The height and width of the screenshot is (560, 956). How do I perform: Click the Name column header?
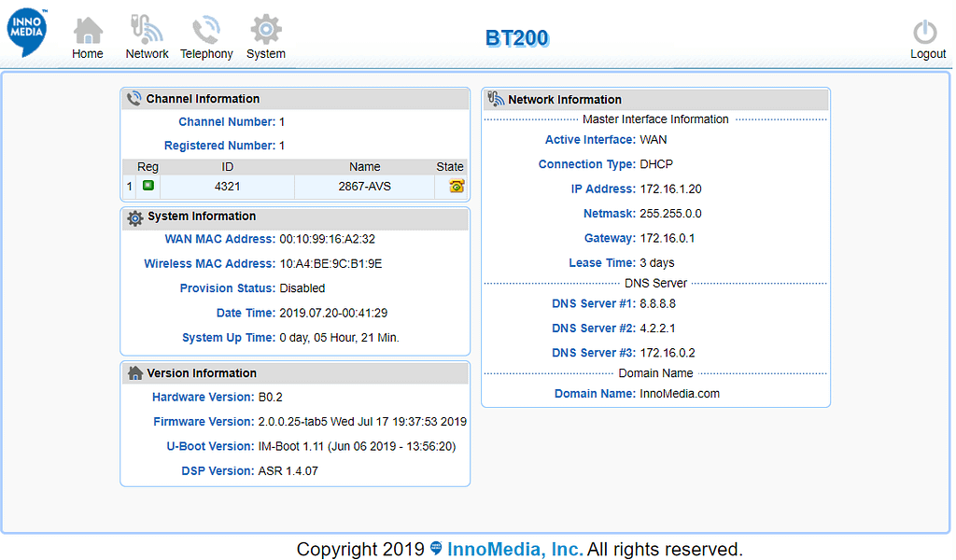click(x=365, y=166)
